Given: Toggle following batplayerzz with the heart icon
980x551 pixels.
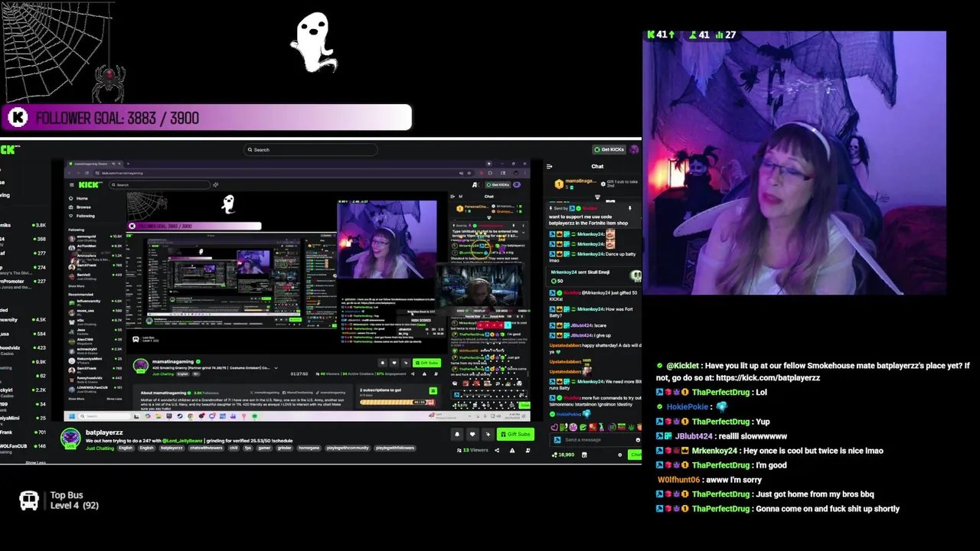Looking at the screenshot, I should [472, 434].
